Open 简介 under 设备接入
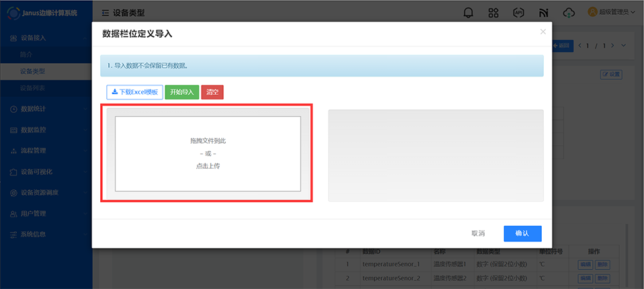The height and width of the screenshot is (289, 644). (x=26, y=54)
